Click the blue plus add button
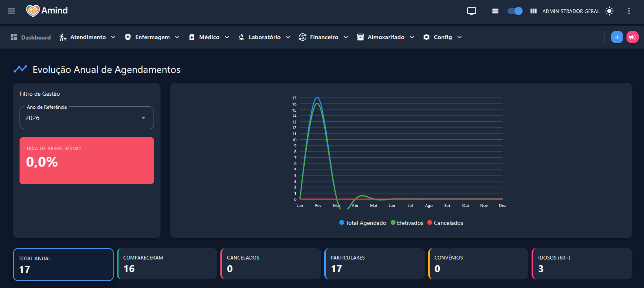 pos(617,37)
